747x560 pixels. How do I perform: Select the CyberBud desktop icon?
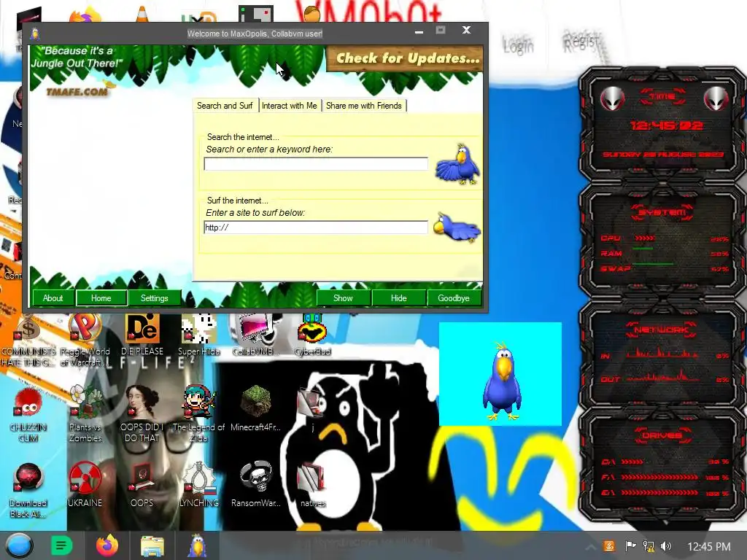click(x=312, y=335)
